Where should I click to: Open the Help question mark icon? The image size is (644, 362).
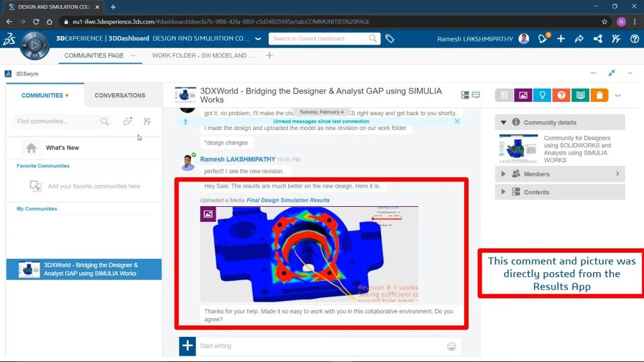[x=635, y=38]
